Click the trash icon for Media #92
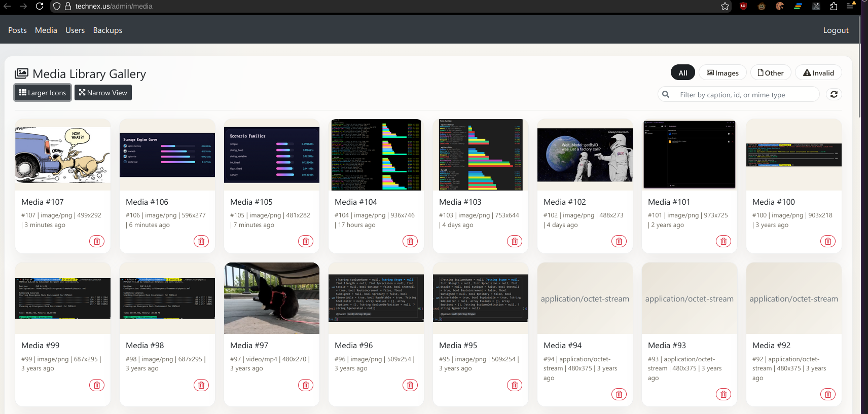 click(828, 394)
